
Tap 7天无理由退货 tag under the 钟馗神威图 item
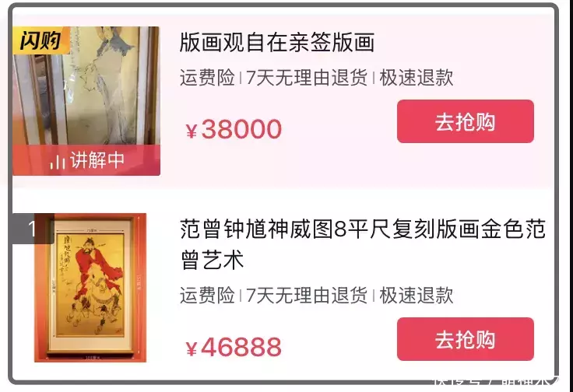[x=307, y=296]
